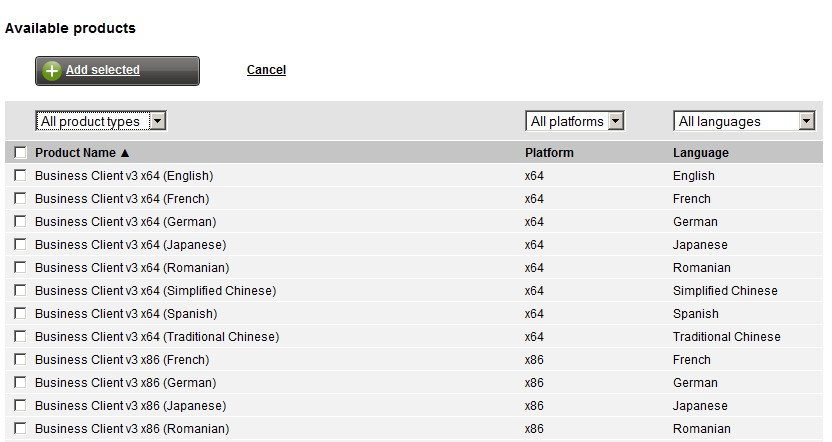Check Business Client v3 x64 (English)
This screenshot has width=832, height=442.
tap(20, 175)
